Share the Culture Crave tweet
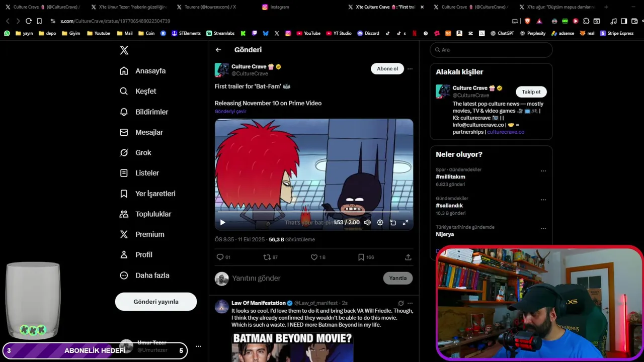 click(x=408, y=257)
